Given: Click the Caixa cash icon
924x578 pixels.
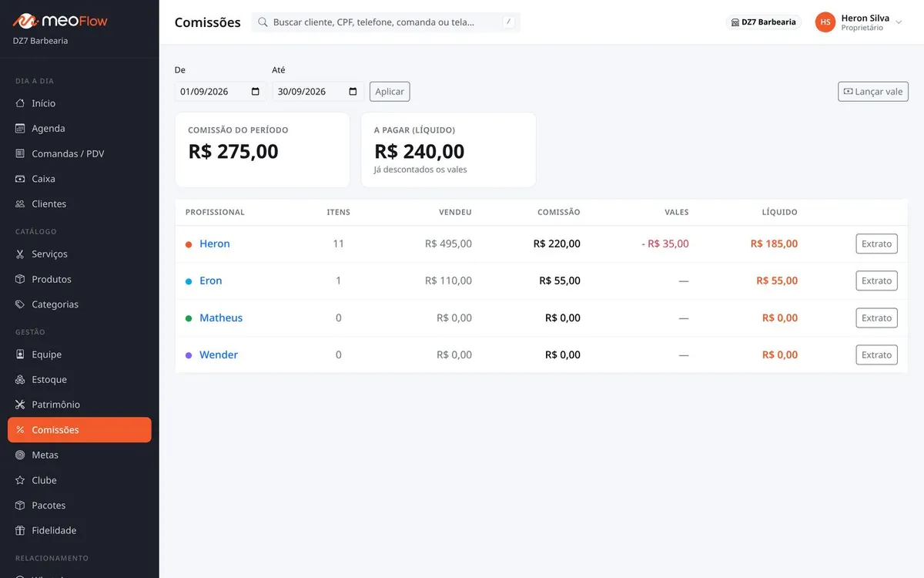Looking at the screenshot, I should [x=20, y=179].
